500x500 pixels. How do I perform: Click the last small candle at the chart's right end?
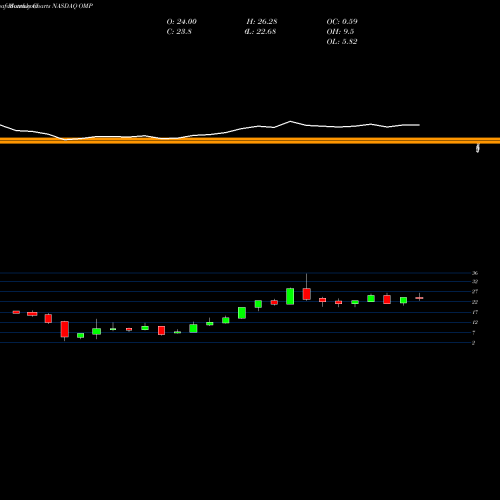click(x=419, y=298)
